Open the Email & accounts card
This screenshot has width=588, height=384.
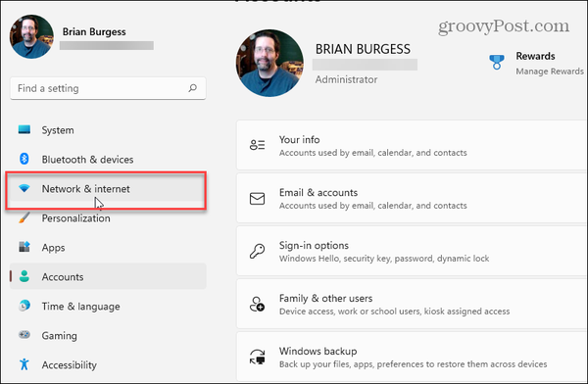click(412, 198)
